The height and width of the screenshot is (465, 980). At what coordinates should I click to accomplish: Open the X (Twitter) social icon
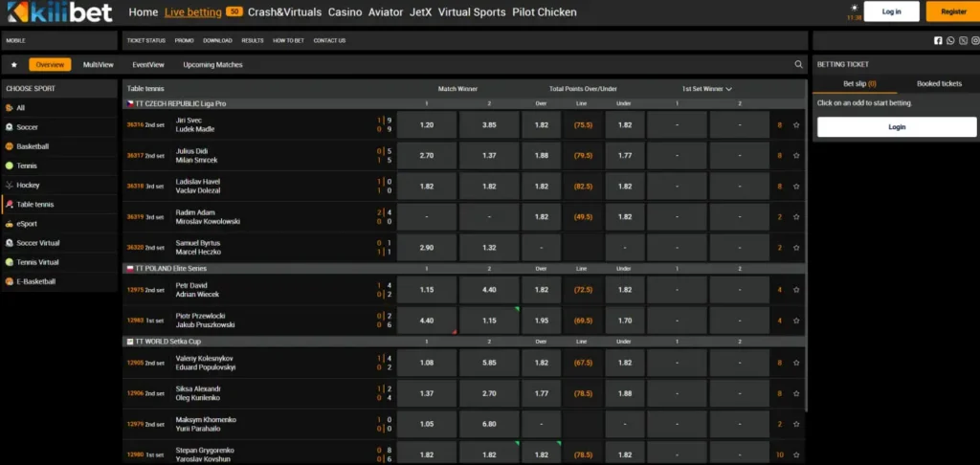click(963, 40)
